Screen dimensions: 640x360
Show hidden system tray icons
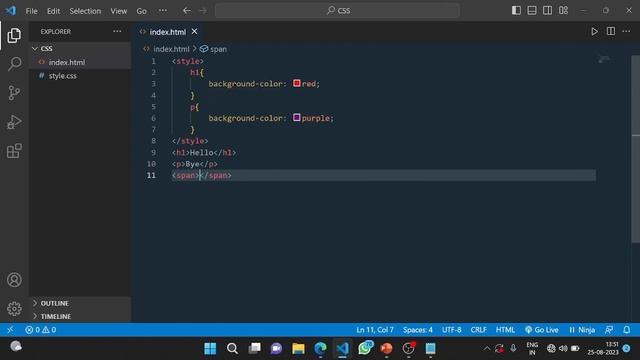click(x=487, y=348)
